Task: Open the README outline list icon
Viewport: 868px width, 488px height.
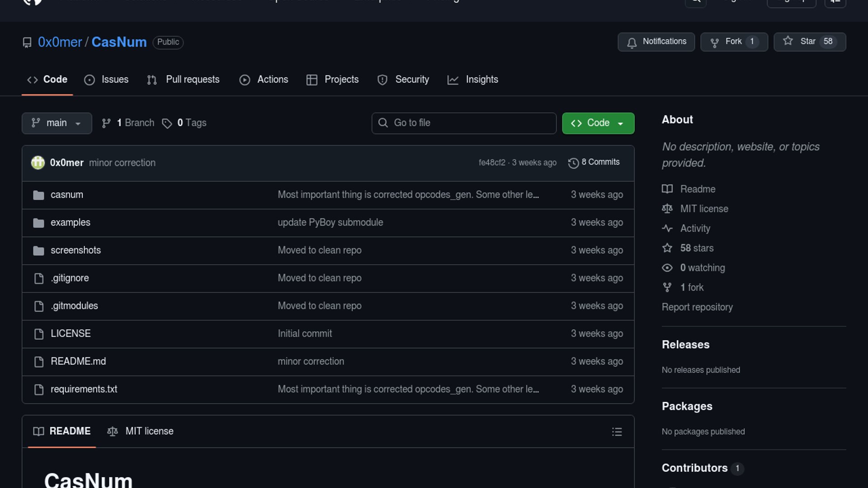Action: click(617, 432)
